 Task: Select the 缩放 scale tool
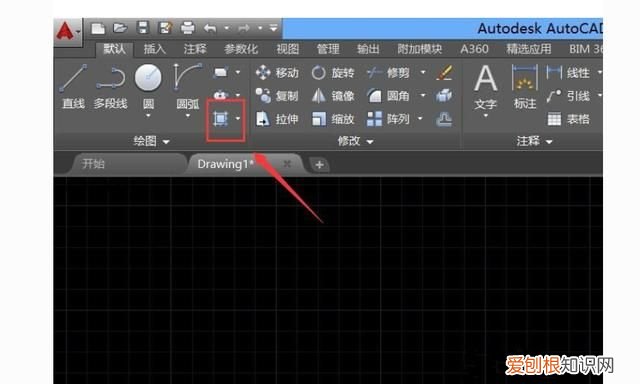333,119
